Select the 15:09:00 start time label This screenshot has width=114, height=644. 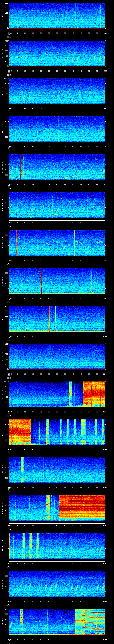pos(9,336)
